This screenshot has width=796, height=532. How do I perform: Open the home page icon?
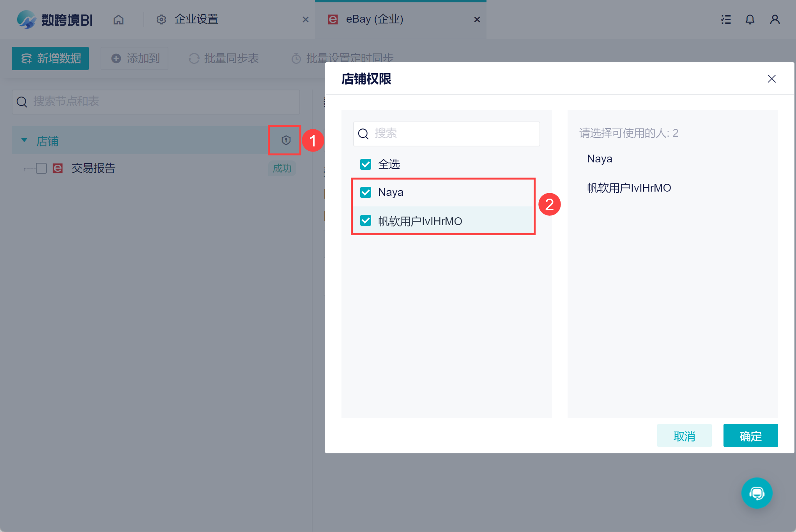click(x=119, y=19)
